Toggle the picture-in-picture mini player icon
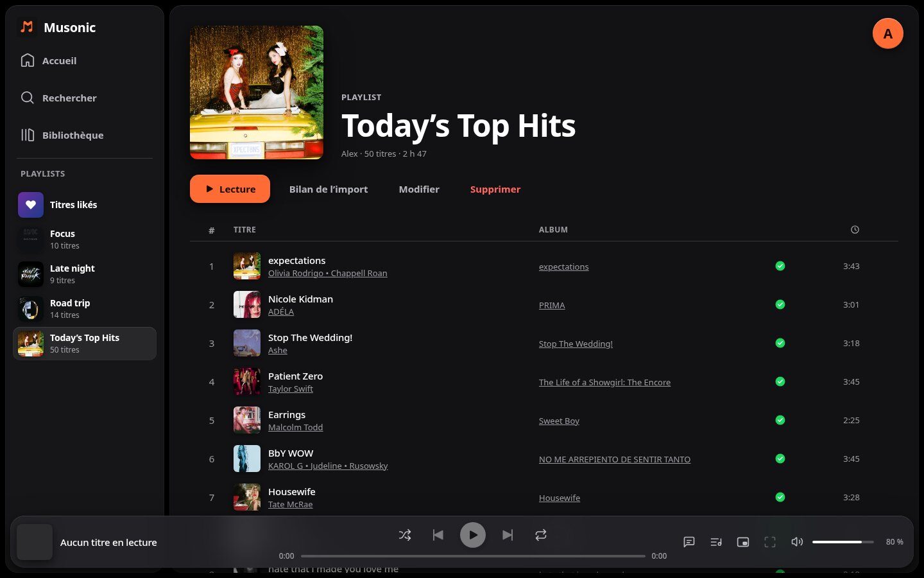 [743, 542]
